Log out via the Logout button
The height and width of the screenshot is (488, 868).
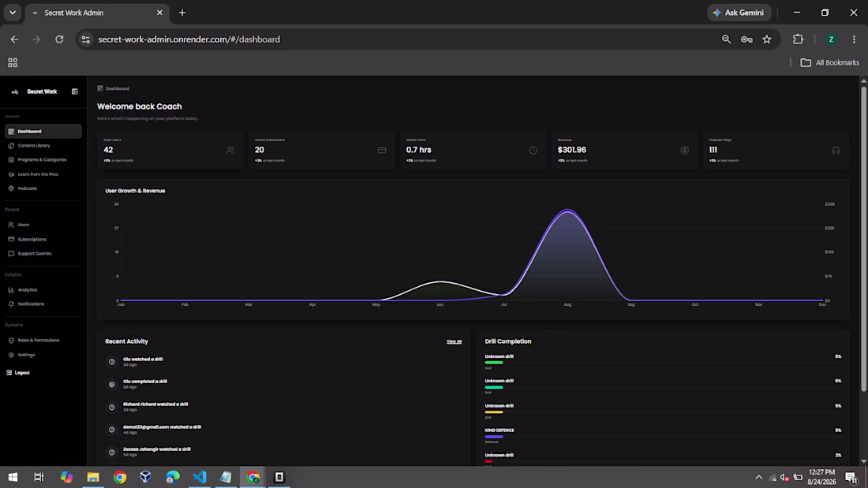coord(18,373)
